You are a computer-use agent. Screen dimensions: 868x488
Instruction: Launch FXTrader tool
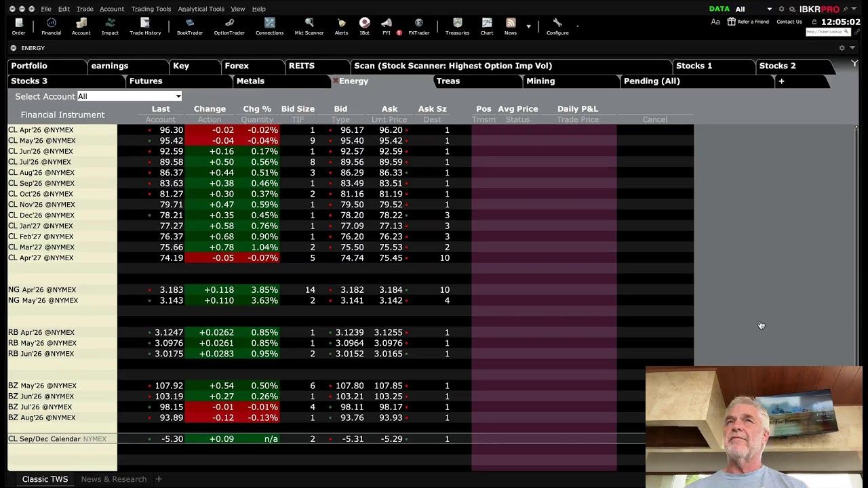pos(418,26)
